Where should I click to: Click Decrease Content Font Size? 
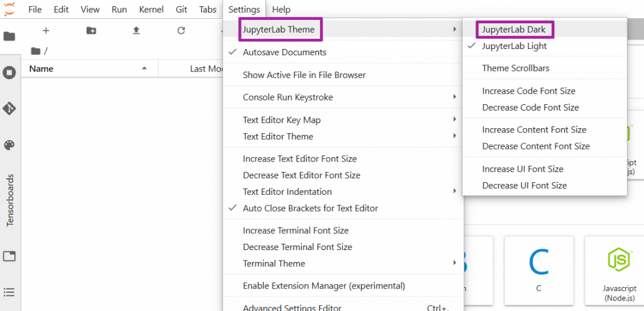click(x=545, y=146)
